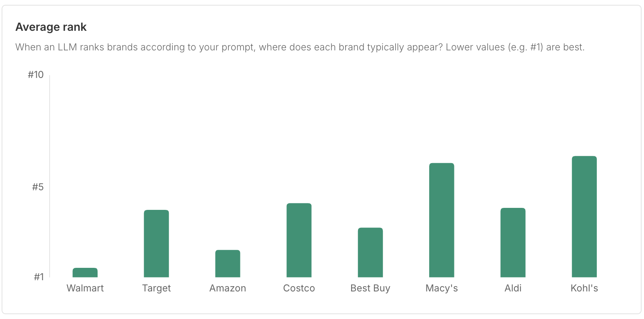Screen dimensions: 644x319
Task: Click the #10 y-axis tick label
Action: (x=36, y=75)
